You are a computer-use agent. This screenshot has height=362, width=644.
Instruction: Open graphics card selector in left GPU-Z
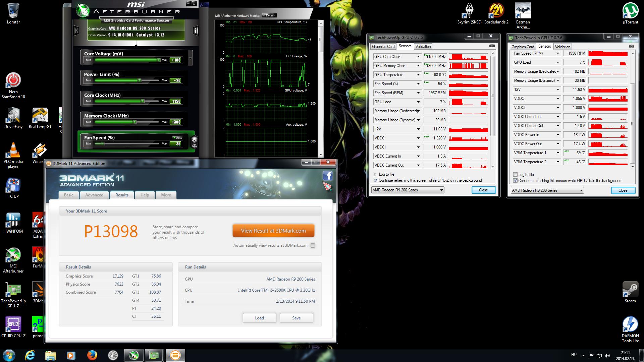coord(408,190)
